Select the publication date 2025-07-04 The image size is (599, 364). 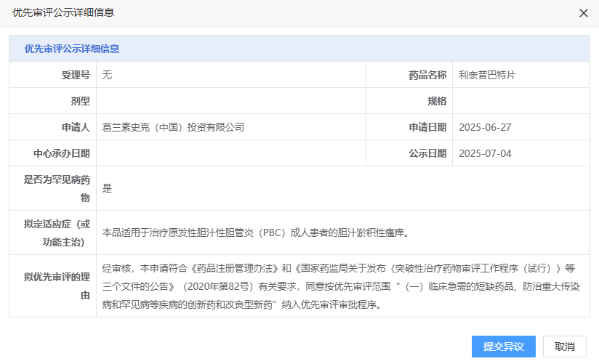(485, 153)
